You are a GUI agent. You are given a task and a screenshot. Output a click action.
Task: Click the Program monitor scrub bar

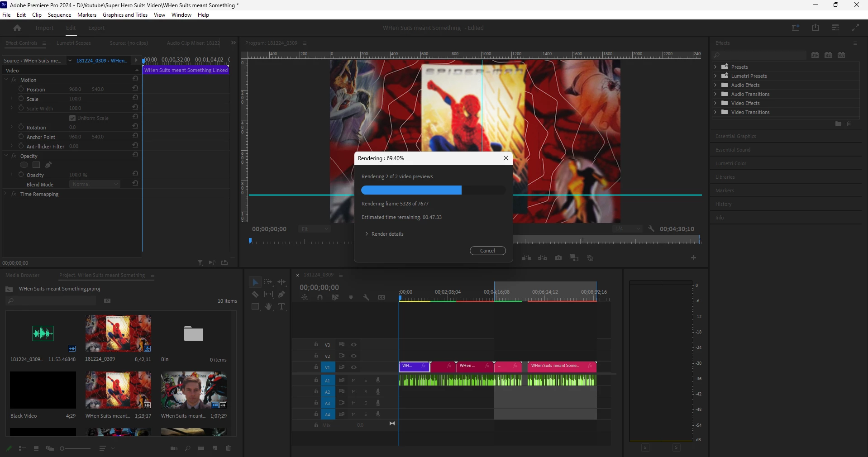tap(474, 241)
